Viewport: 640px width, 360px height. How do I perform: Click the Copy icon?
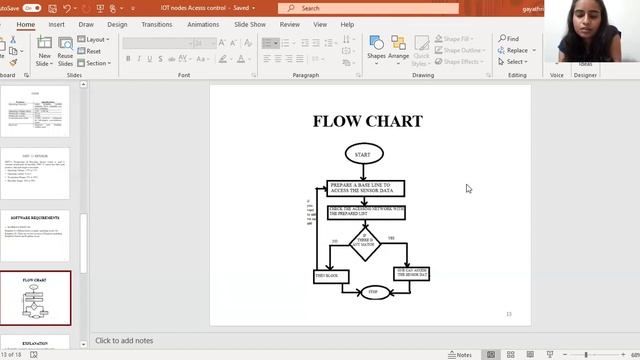(13, 51)
